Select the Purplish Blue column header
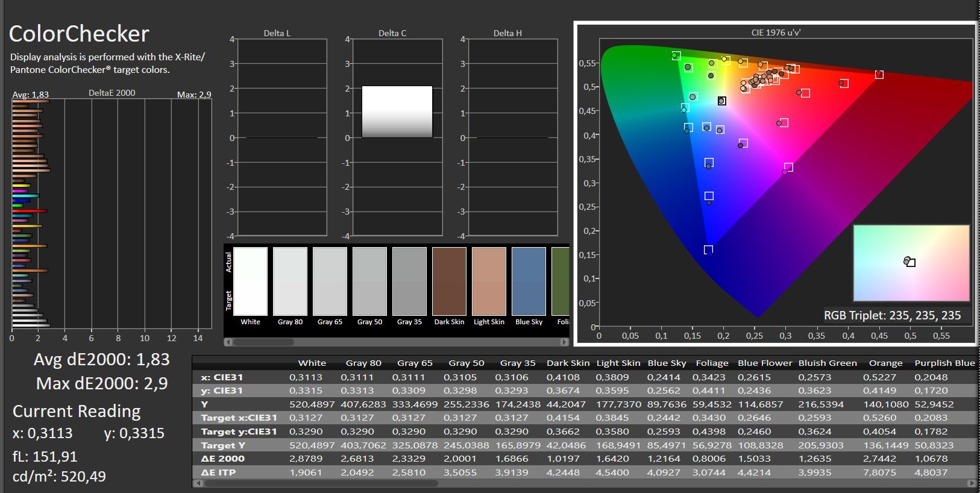This screenshot has height=493, width=980. pyautogui.click(x=944, y=363)
